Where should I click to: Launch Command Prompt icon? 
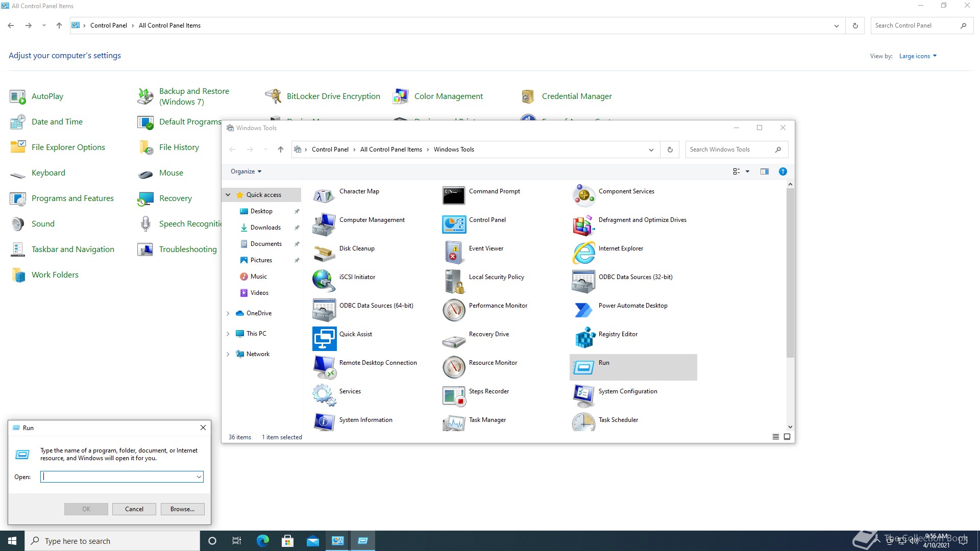point(454,196)
